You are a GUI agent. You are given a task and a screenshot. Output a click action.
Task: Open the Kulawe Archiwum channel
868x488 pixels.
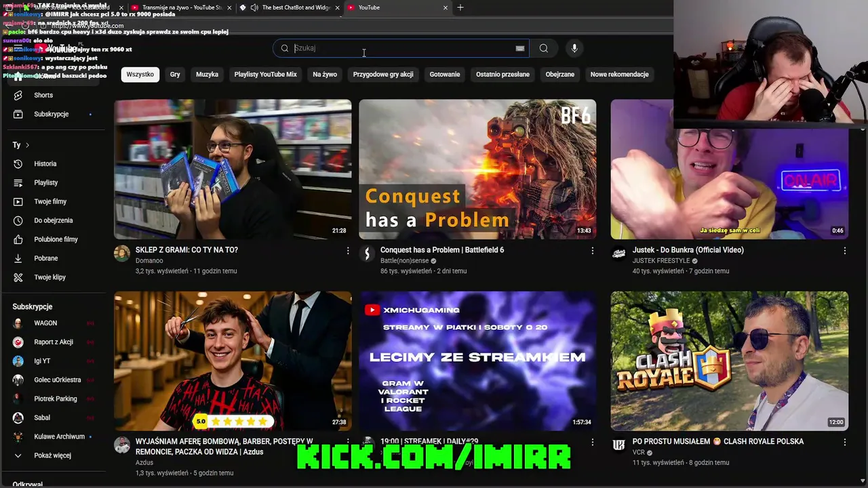pos(59,437)
